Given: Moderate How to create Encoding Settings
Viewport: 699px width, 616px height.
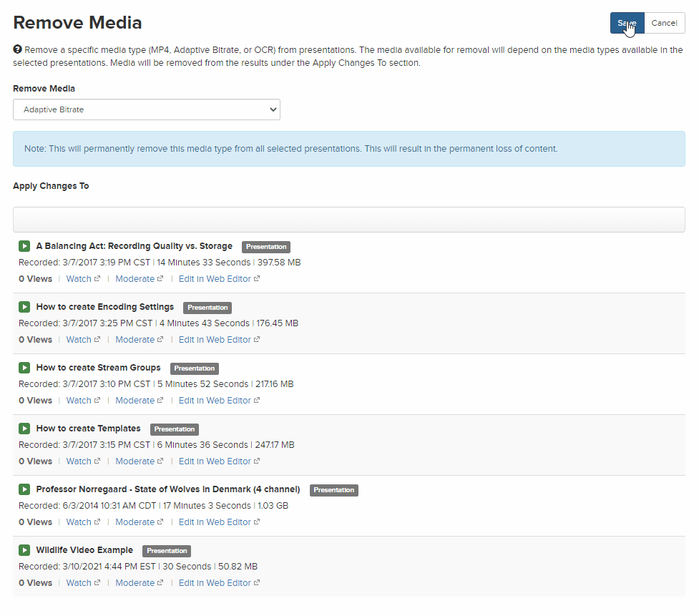Looking at the screenshot, I should coord(139,340).
